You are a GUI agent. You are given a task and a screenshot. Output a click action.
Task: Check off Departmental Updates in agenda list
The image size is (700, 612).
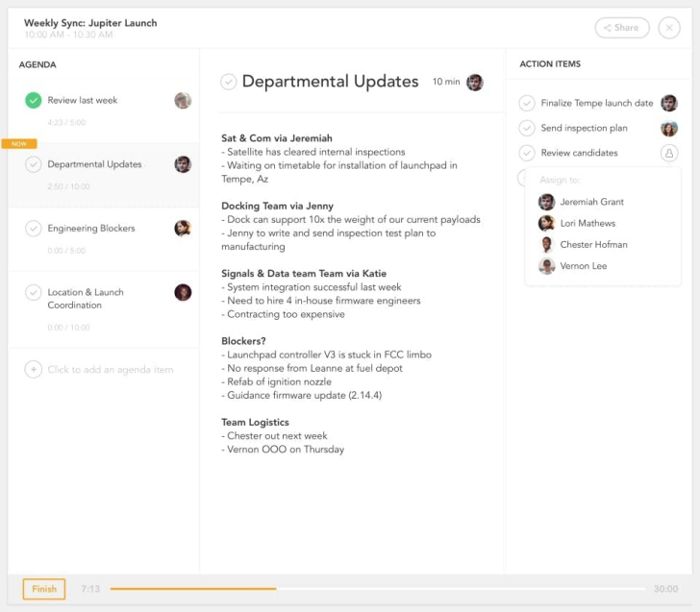point(33,164)
